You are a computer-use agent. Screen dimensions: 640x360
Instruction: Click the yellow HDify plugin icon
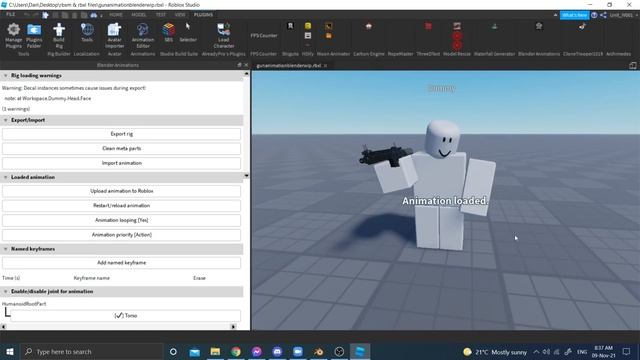308,26
